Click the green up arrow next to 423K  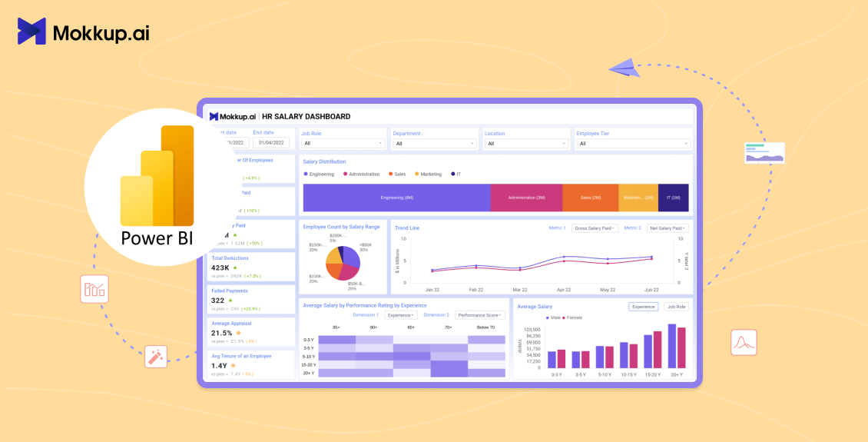[235, 267]
